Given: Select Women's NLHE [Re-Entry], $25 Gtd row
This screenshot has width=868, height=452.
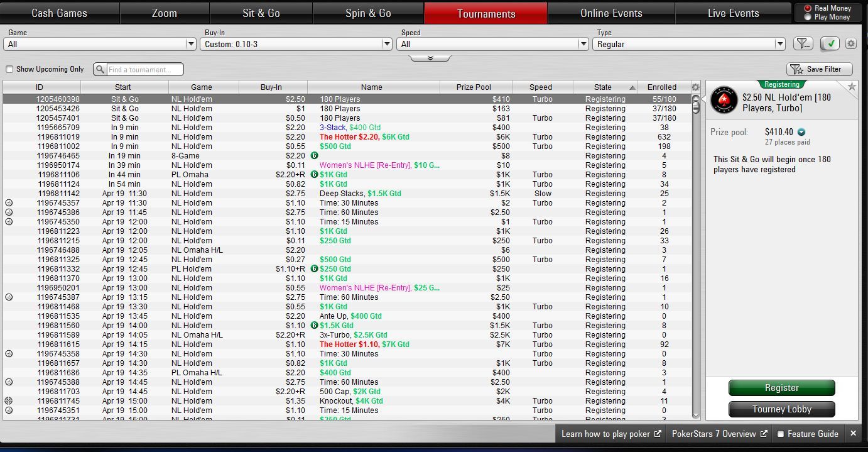Looking at the screenshot, I should click(x=347, y=288).
